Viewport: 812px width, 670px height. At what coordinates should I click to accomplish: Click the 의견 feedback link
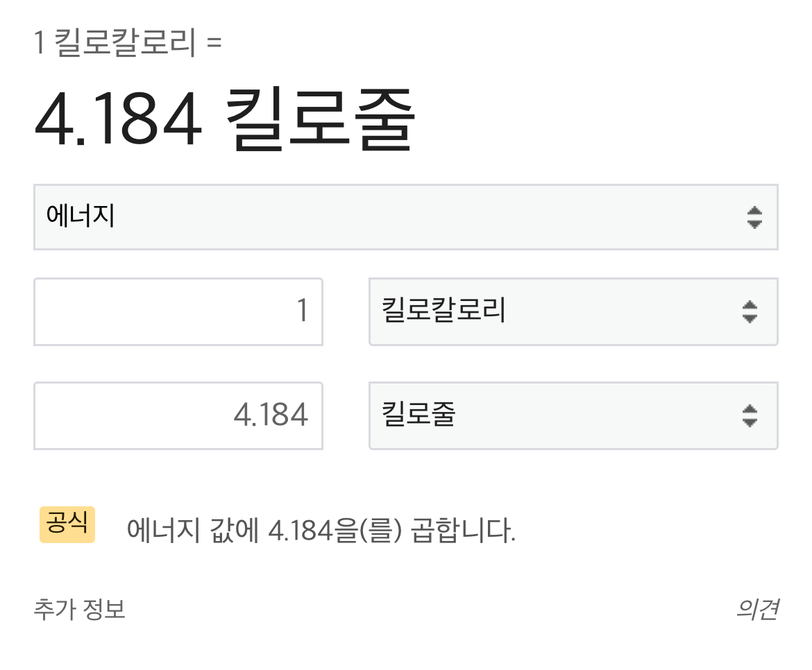[757, 610]
